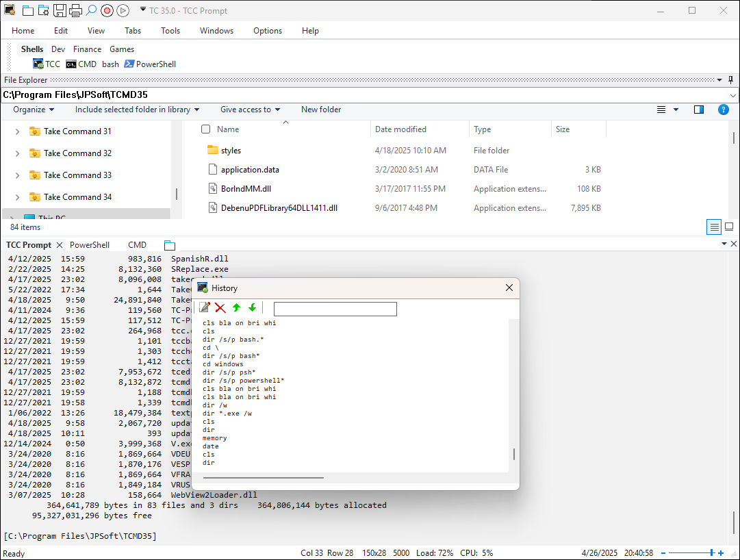The image size is (740, 560).
Task: Open a new TCC shell tab
Action: coord(47,64)
